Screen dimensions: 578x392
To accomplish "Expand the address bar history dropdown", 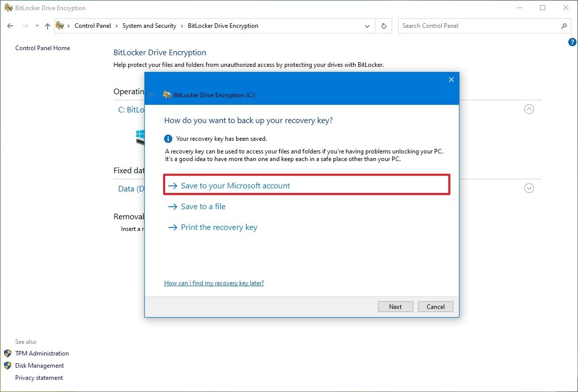I will tap(367, 26).
